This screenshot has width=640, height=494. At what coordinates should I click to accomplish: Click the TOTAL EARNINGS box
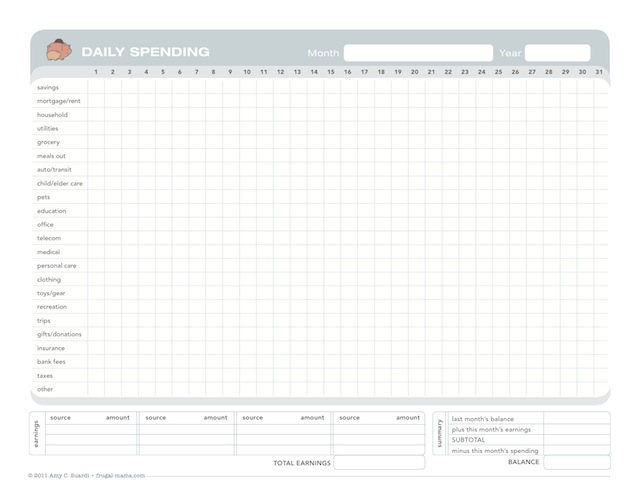point(379,463)
